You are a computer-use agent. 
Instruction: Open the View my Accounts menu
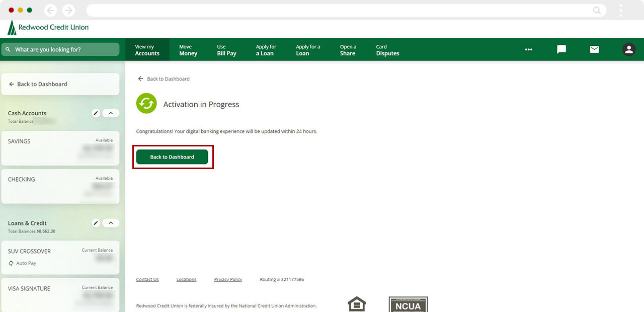point(147,50)
